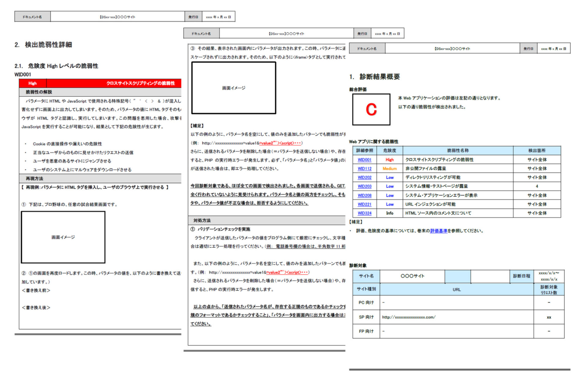Click the <書き換え後> label
Screen dimensions: 588x381
(36, 307)
